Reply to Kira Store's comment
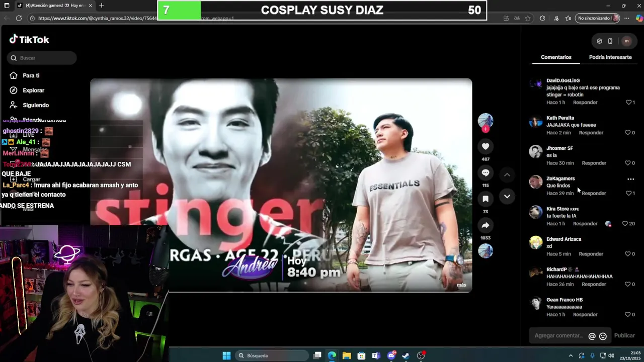 tap(585, 224)
